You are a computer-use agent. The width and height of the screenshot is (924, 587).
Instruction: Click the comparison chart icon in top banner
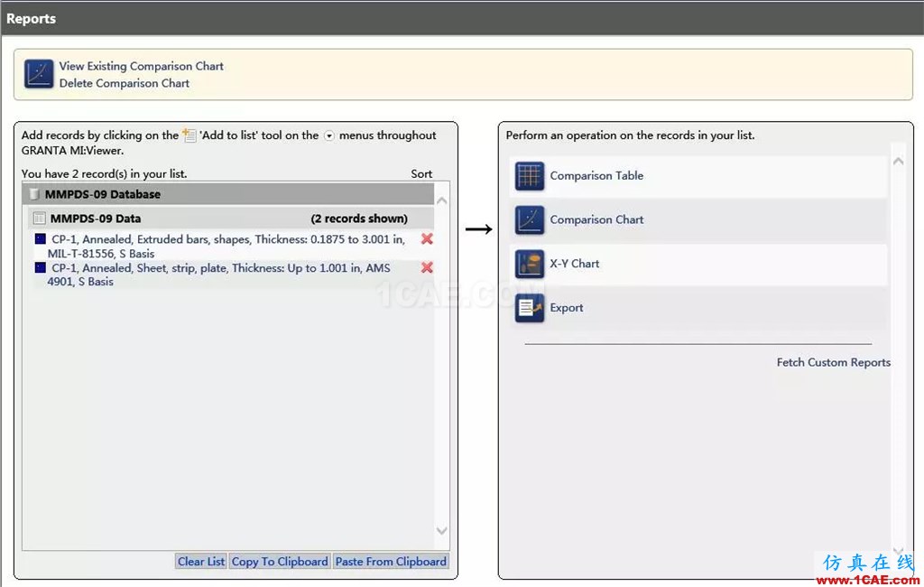tap(39, 74)
